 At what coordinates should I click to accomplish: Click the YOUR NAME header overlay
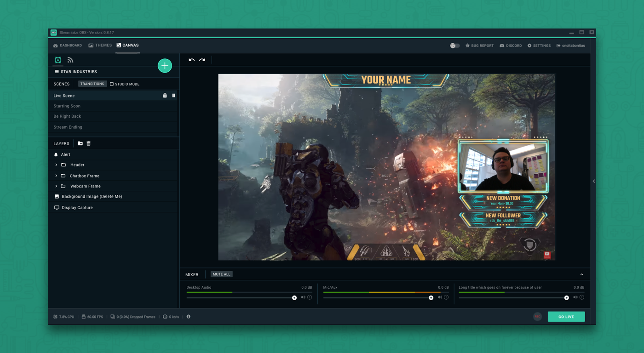(386, 80)
